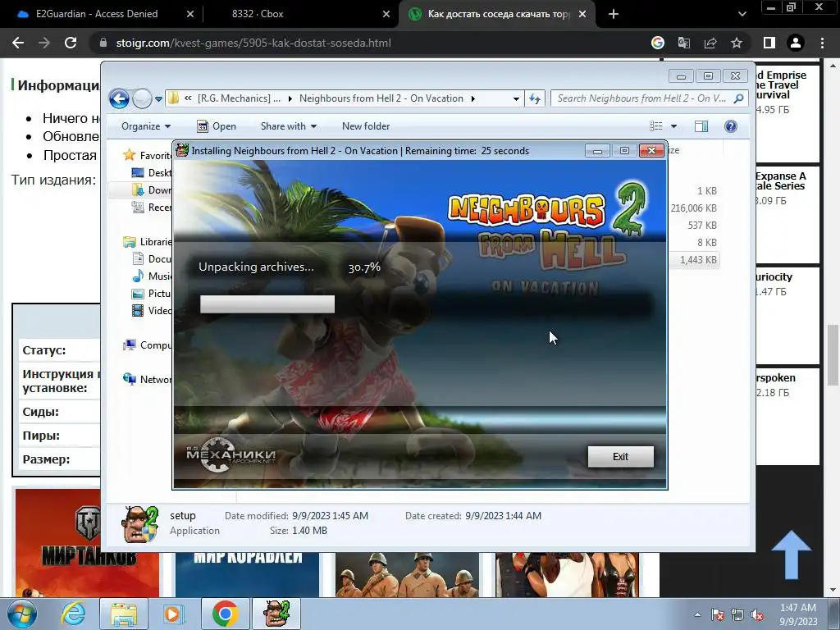Reload the stoigr.com page
The width and height of the screenshot is (840, 630).
click(x=71, y=43)
